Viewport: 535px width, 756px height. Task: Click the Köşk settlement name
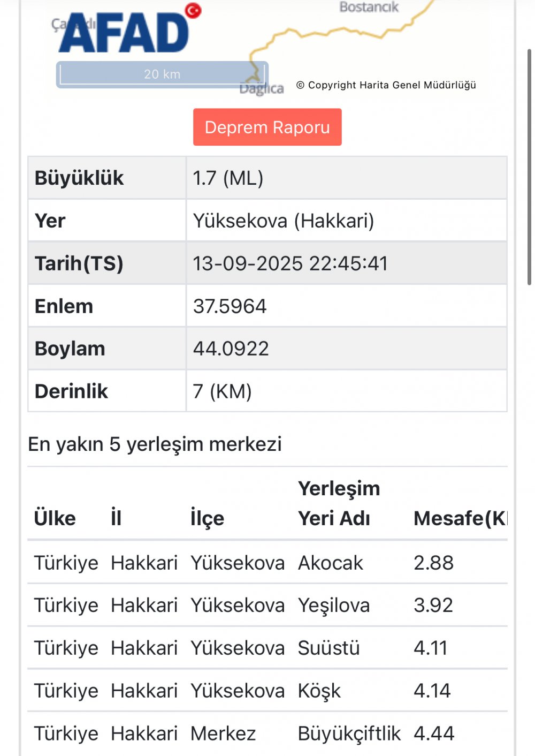pyautogui.click(x=319, y=691)
